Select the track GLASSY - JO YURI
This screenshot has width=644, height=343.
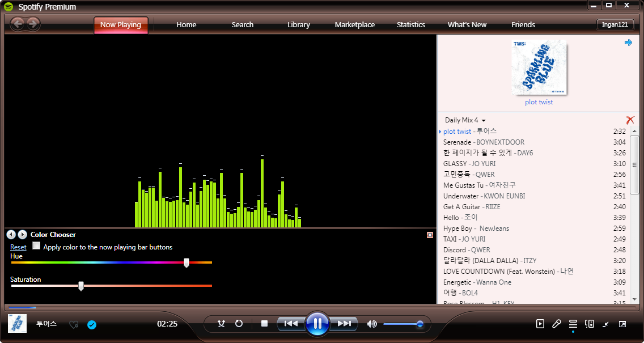(535, 163)
